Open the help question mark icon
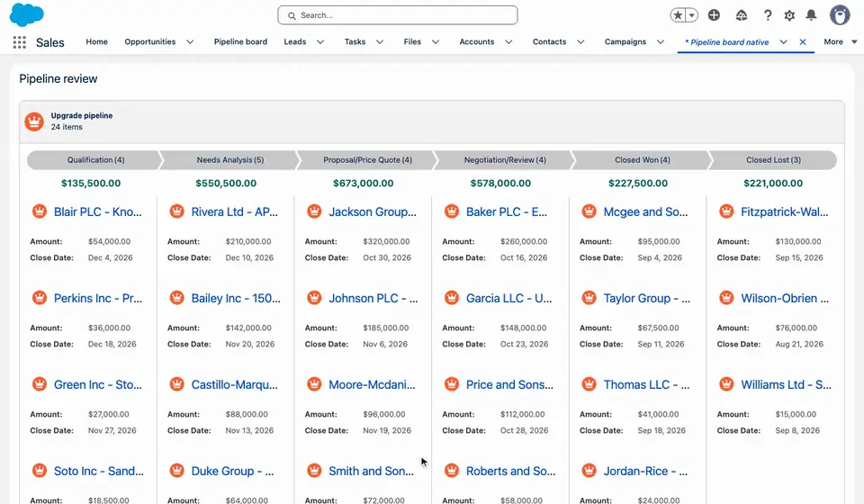The width and height of the screenshot is (864, 504). (768, 15)
